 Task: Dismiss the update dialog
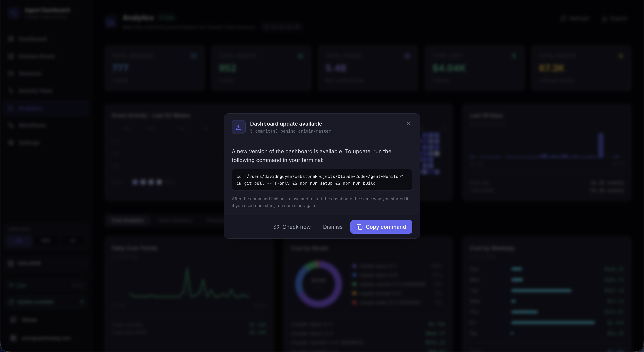[x=333, y=227]
